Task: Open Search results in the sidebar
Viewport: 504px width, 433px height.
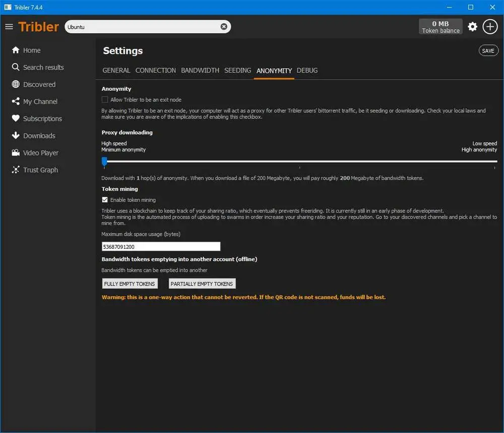Action: pos(43,67)
